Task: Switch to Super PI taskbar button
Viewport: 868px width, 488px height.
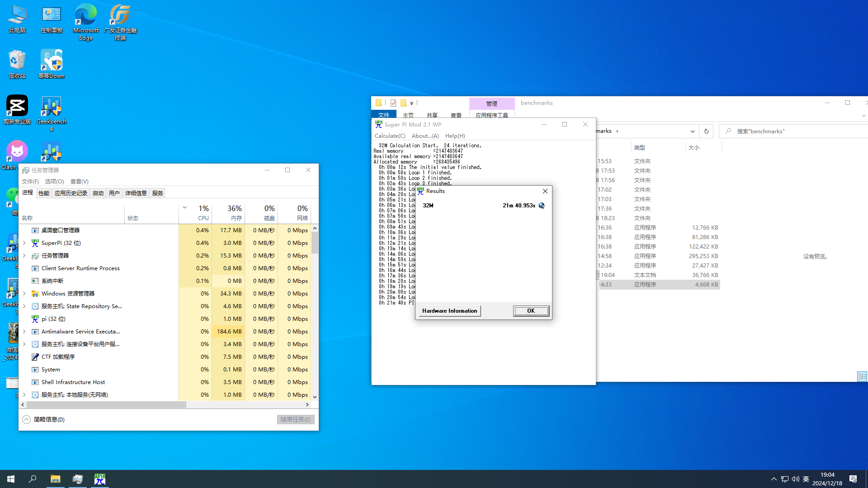Action: click(x=99, y=479)
